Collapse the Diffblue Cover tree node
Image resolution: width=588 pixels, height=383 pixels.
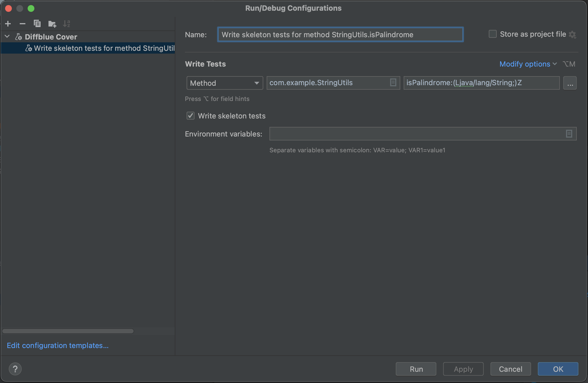tap(8, 37)
